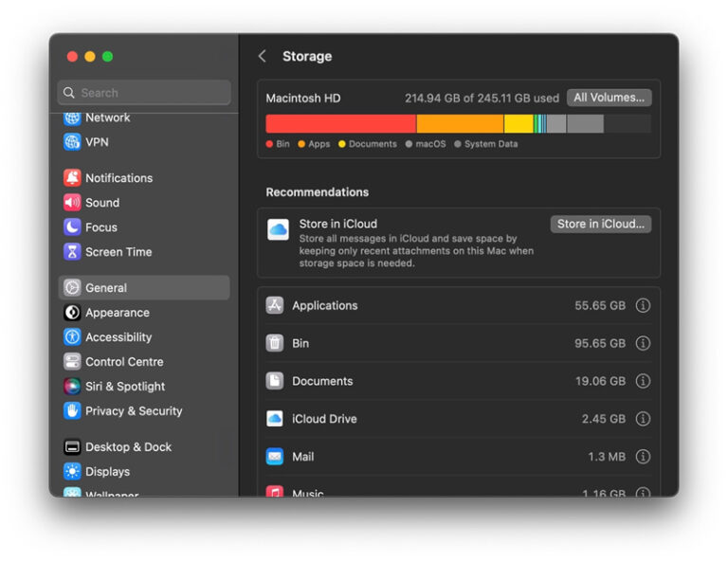The image size is (728, 562).
Task: Click the Search field in sidebar
Action: click(x=144, y=93)
